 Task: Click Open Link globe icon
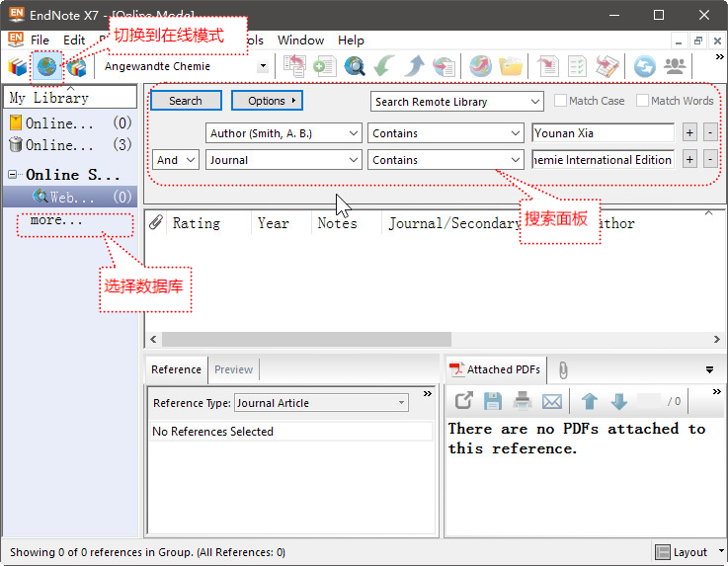[480, 66]
